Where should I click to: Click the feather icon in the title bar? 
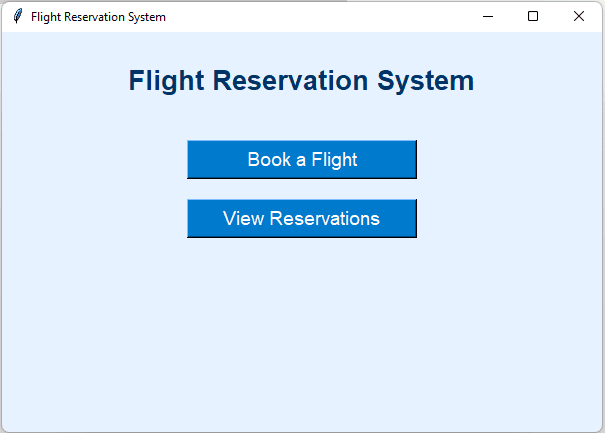tap(17, 16)
